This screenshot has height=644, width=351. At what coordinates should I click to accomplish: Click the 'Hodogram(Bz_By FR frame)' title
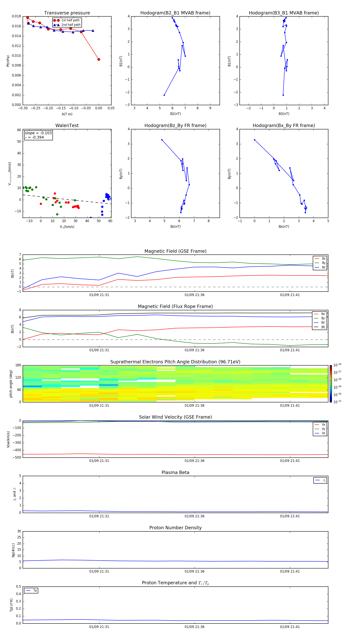click(x=175, y=125)
